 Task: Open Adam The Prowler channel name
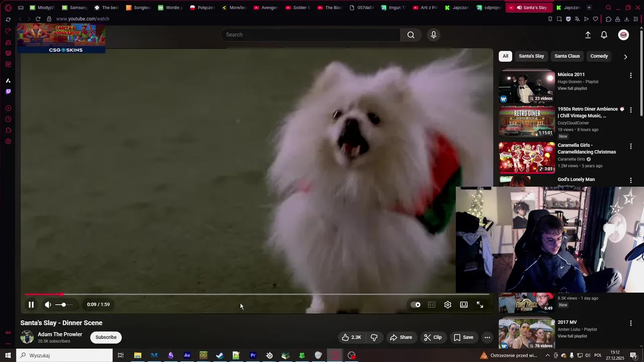[60, 334]
